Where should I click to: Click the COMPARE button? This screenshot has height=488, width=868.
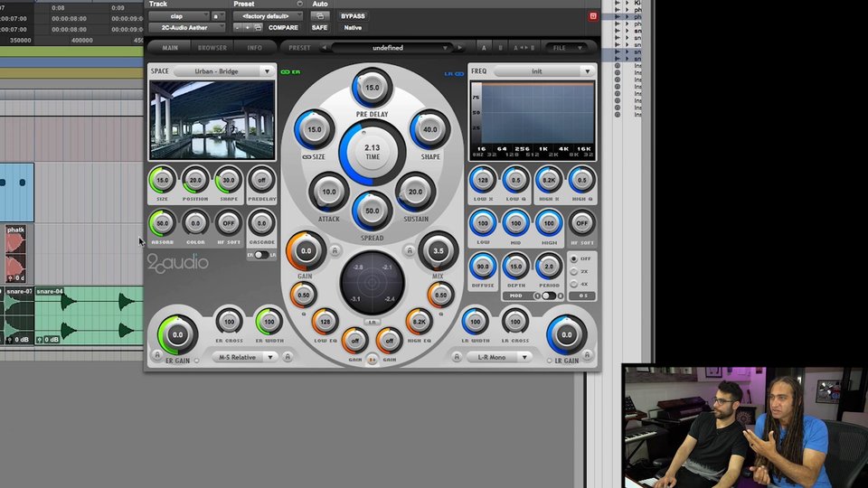coord(283,27)
